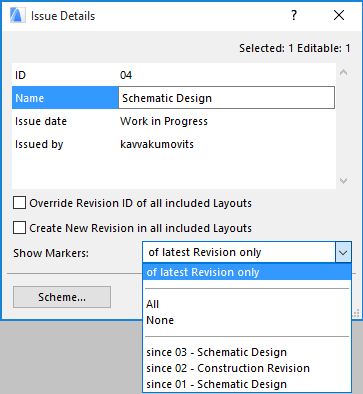Click the Name field containing Schematic Design
The width and height of the screenshot is (363, 394).
[x=226, y=98]
